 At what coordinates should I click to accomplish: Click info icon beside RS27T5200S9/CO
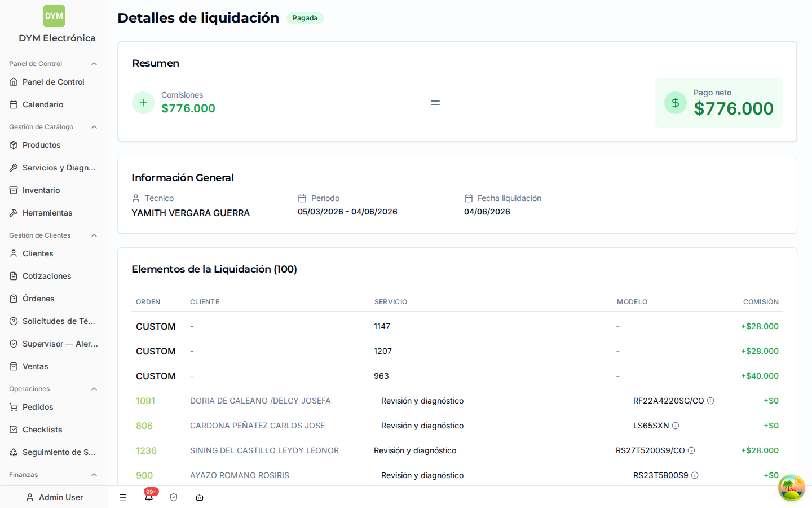[691, 450]
